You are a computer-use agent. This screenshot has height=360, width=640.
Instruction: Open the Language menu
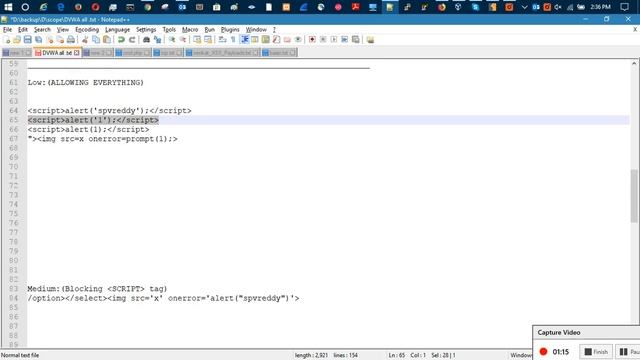click(117, 30)
